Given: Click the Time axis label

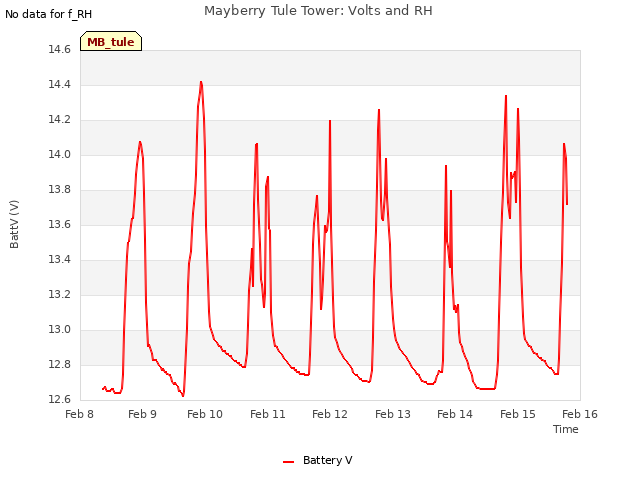Looking at the screenshot, I should 565,429.
